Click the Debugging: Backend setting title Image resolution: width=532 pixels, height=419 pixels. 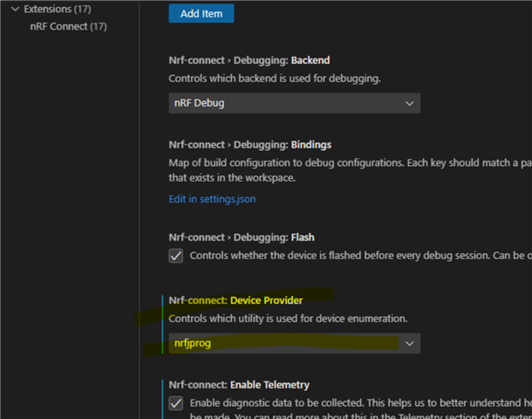pyautogui.click(x=249, y=60)
